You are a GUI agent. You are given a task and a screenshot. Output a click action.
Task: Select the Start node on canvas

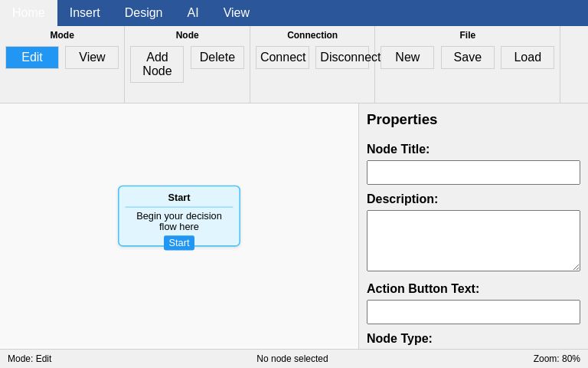pos(179,198)
